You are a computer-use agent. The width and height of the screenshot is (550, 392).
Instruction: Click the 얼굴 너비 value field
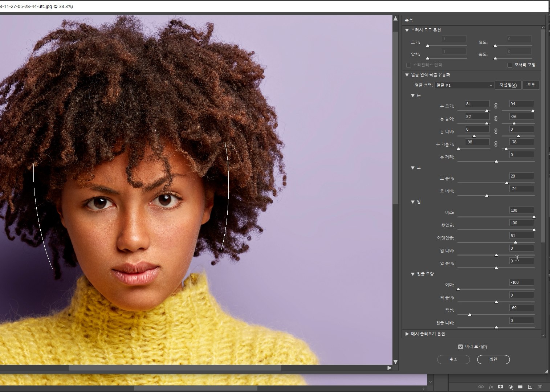521,320
